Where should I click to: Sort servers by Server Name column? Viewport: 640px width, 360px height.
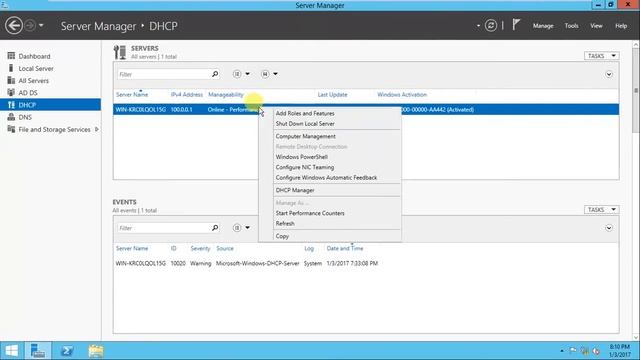tap(132, 94)
